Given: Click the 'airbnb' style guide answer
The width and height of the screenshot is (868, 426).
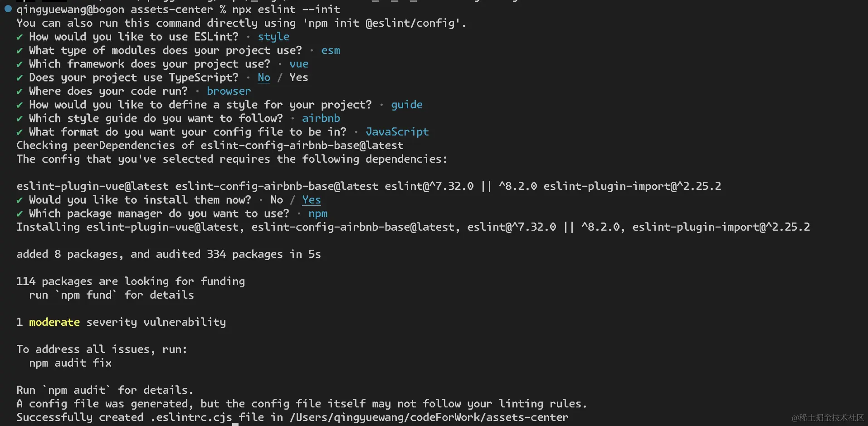Looking at the screenshot, I should click(321, 118).
